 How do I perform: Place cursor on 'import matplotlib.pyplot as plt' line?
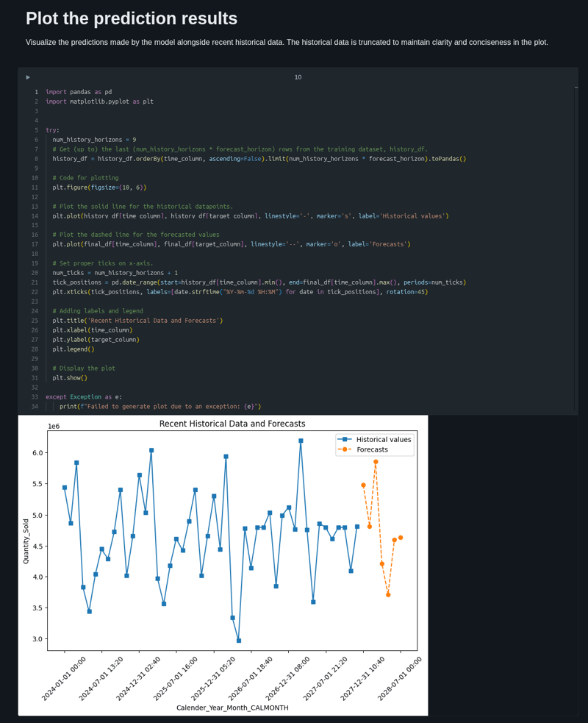[x=99, y=101]
